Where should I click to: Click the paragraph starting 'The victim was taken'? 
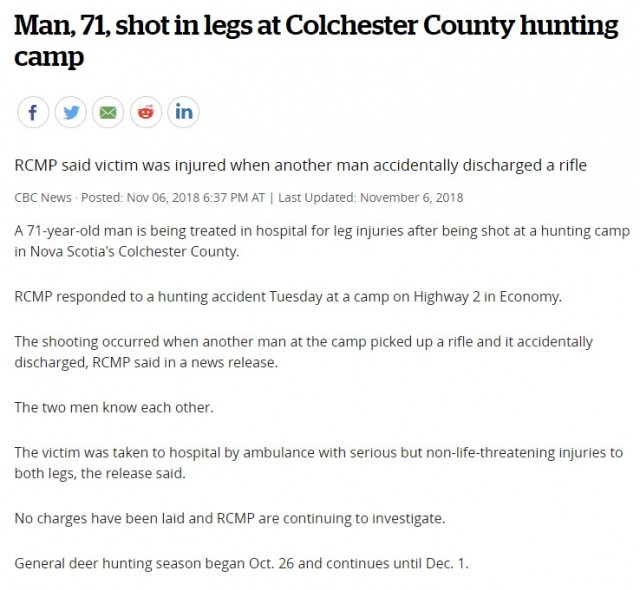click(318, 463)
